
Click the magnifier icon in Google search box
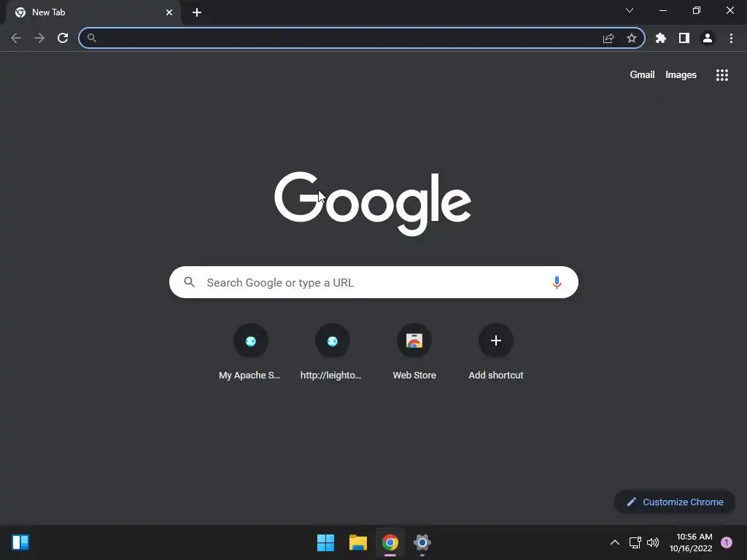pyautogui.click(x=189, y=282)
